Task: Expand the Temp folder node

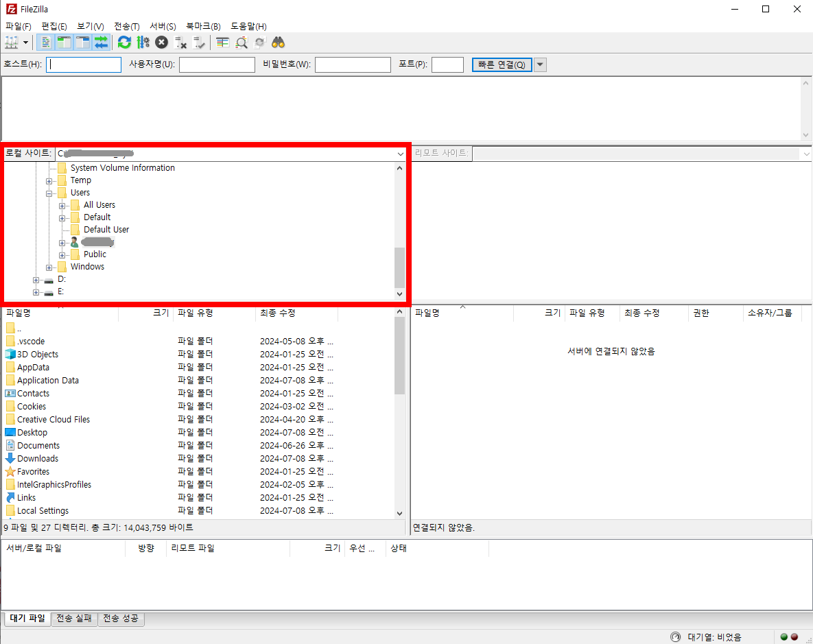Action: [x=49, y=181]
